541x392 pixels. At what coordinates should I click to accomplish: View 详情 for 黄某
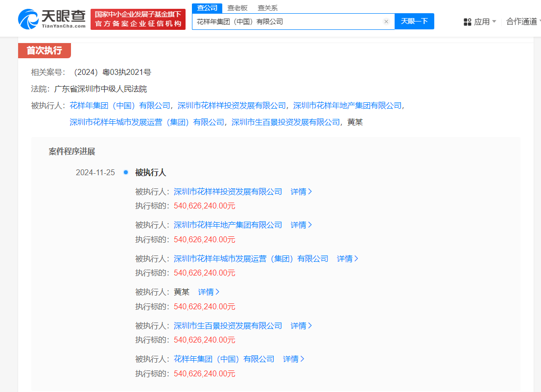pos(209,292)
